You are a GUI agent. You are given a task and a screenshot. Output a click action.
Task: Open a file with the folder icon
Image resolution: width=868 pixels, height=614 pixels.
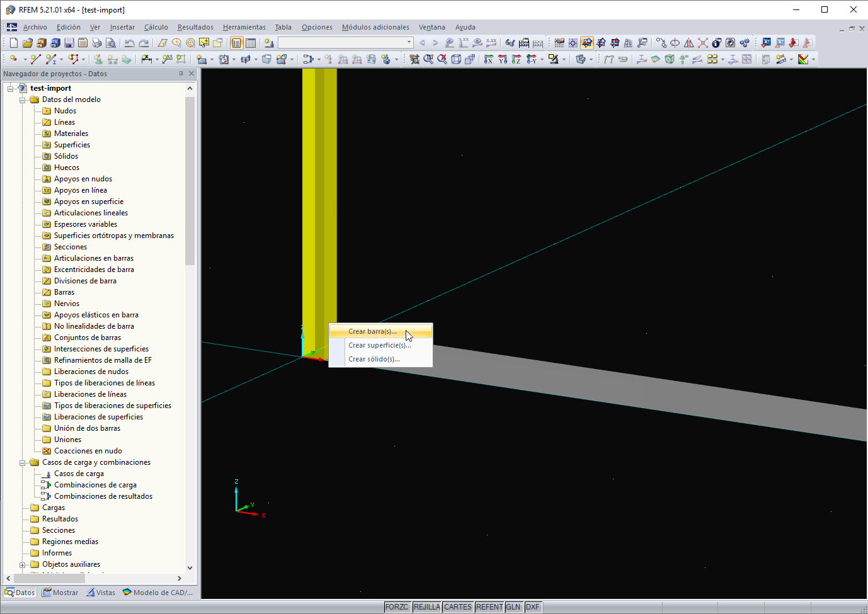coord(27,43)
